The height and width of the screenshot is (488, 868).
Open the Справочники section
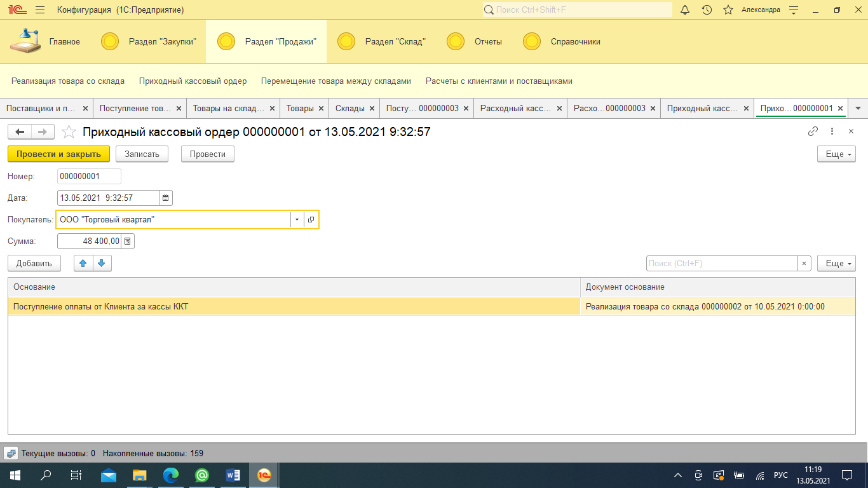[561, 41]
